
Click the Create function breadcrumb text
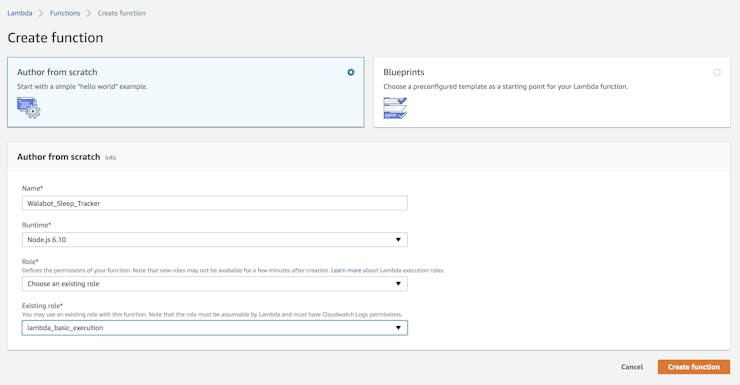[x=121, y=13]
